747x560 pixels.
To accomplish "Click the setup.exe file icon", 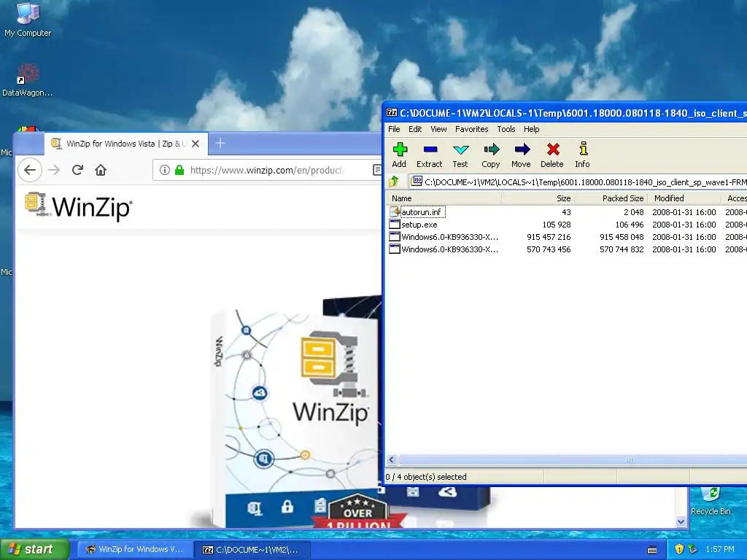I will coord(395,225).
